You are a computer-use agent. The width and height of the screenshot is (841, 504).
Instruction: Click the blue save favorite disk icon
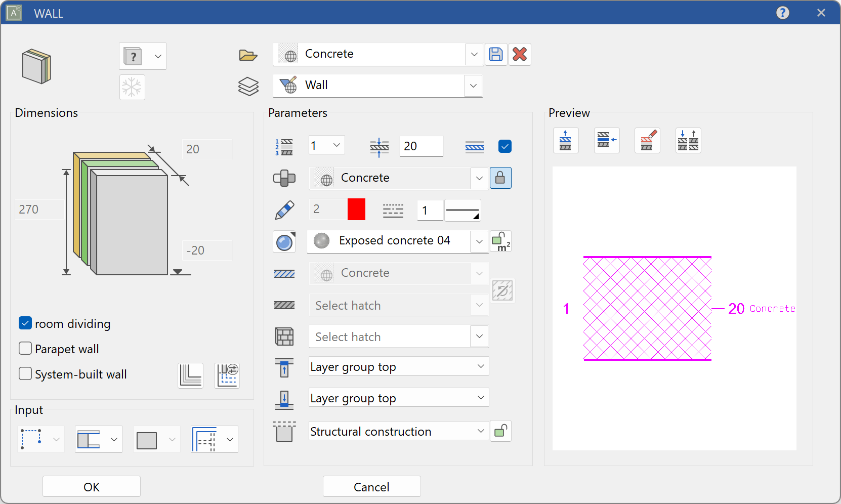(496, 54)
